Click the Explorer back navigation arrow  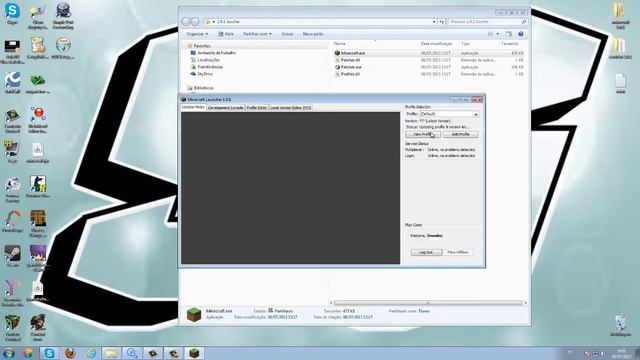coord(186,21)
